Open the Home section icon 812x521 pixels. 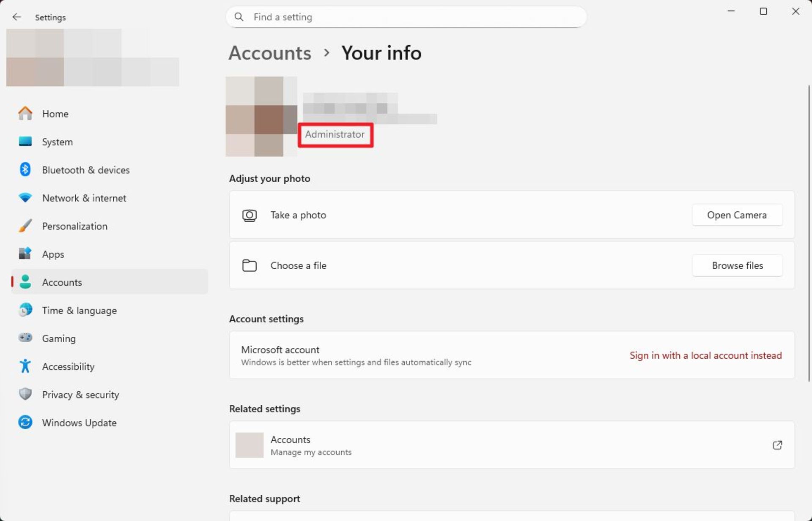25,113
